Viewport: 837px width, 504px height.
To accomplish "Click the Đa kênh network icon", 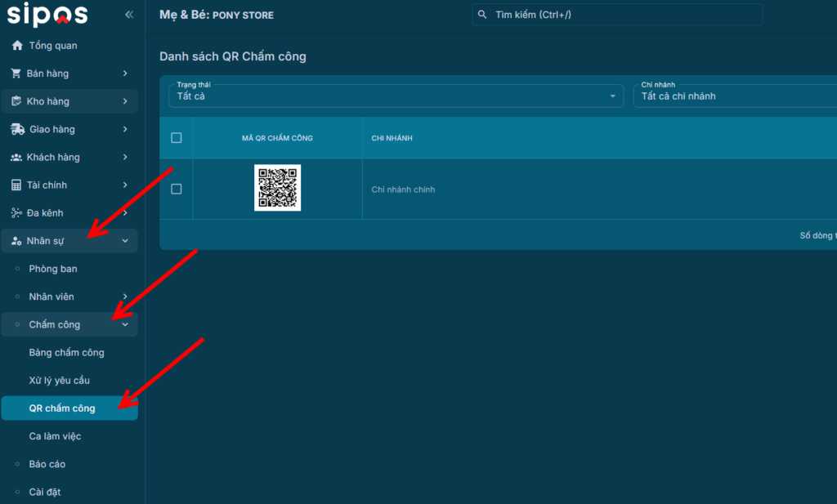I will pyautogui.click(x=16, y=213).
